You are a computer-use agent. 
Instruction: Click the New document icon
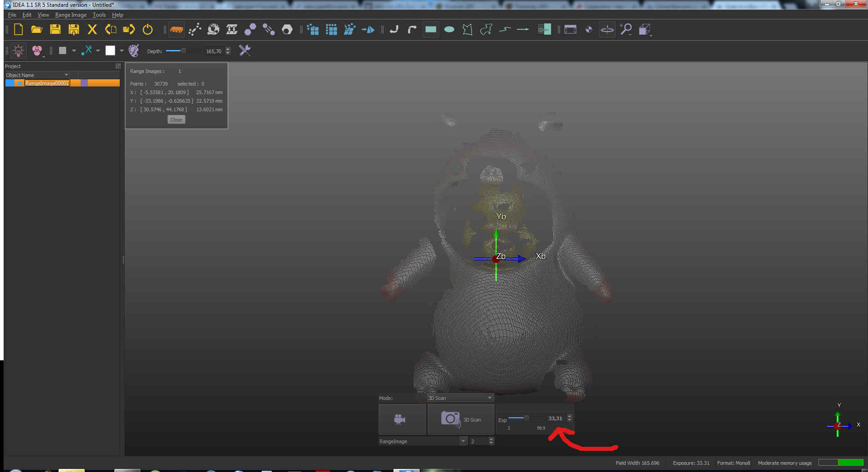point(18,30)
